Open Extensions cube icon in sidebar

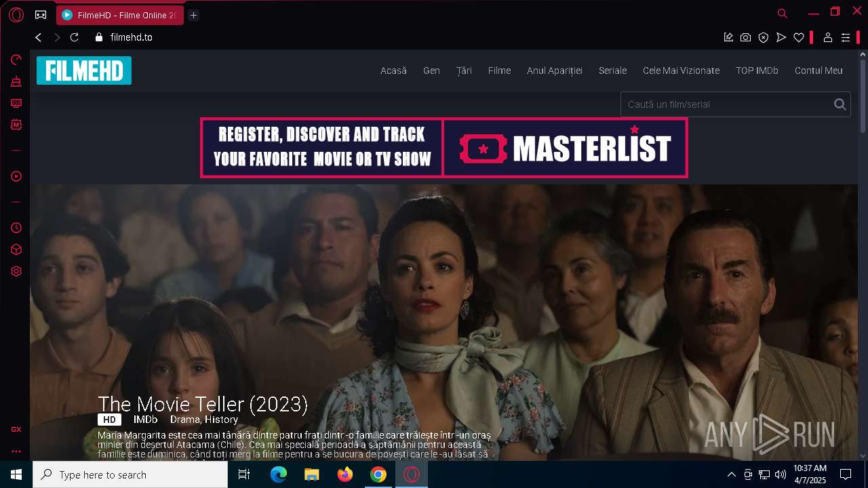pyautogui.click(x=16, y=249)
